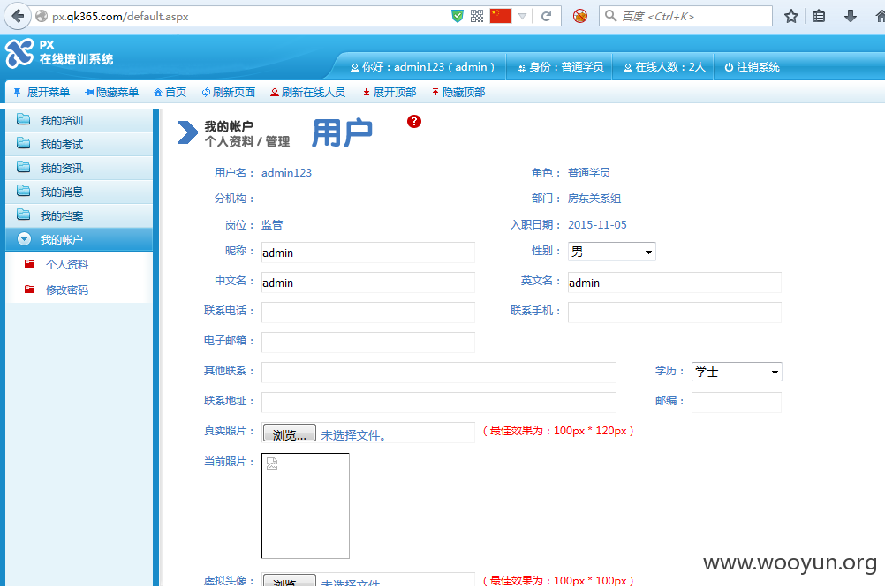Click the 入职日期 value 2015-11-05
Viewport: 885px width, 588px height.
pyautogui.click(x=597, y=224)
